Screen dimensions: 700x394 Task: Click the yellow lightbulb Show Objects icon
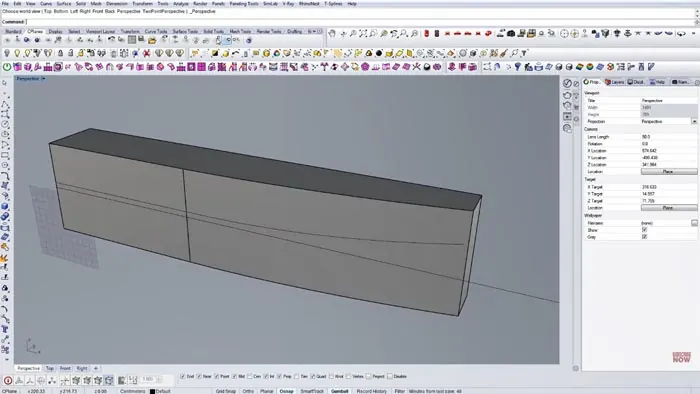(17, 54)
